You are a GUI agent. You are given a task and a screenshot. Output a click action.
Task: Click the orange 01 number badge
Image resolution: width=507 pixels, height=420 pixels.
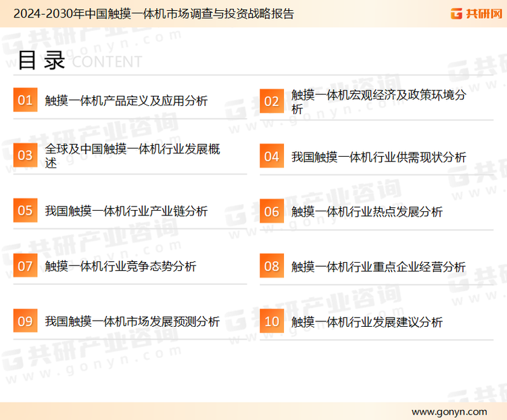tap(25, 100)
